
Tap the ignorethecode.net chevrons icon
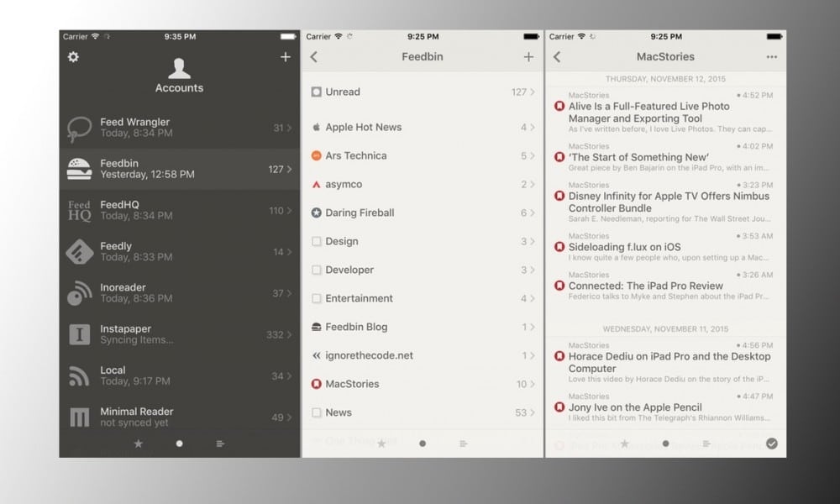(x=316, y=355)
